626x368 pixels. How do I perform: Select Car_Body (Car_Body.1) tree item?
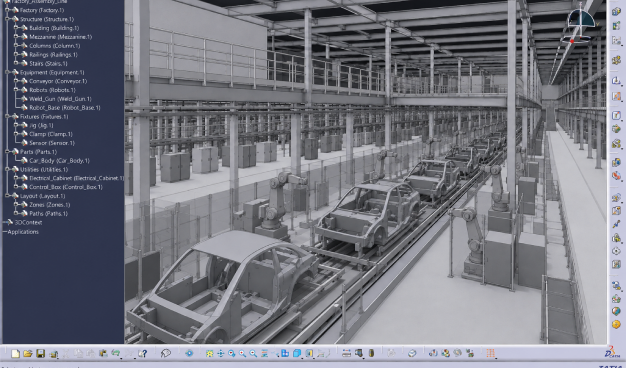pyautogui.click(x=59, y=160)
